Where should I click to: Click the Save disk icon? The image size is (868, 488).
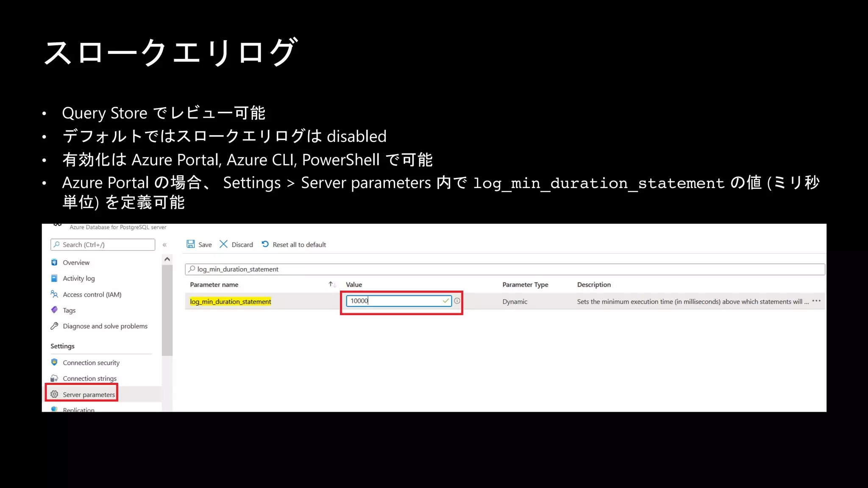[191, 244]
